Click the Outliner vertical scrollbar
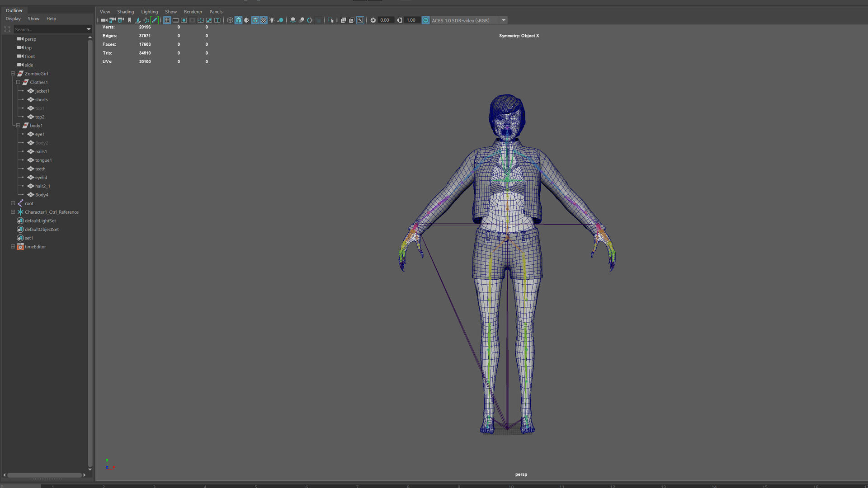Viewport: 868px width, 488px height. click(90, 253)
